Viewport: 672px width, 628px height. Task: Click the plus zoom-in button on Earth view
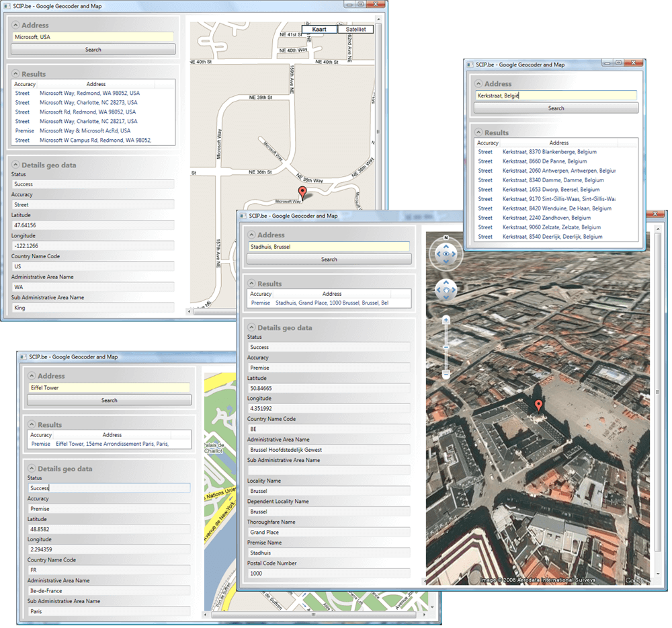click(x=446, y=320)
